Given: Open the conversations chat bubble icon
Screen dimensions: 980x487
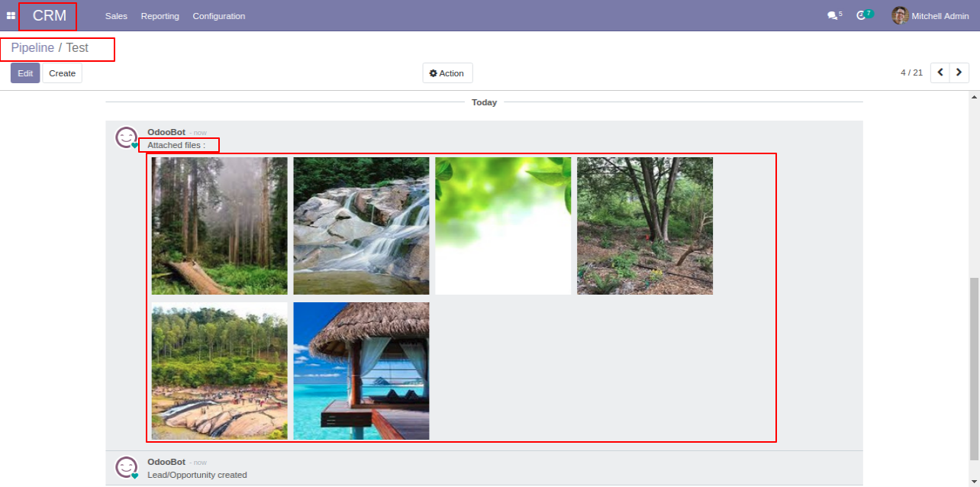Looking at the screenshot, I should [832, 15].
